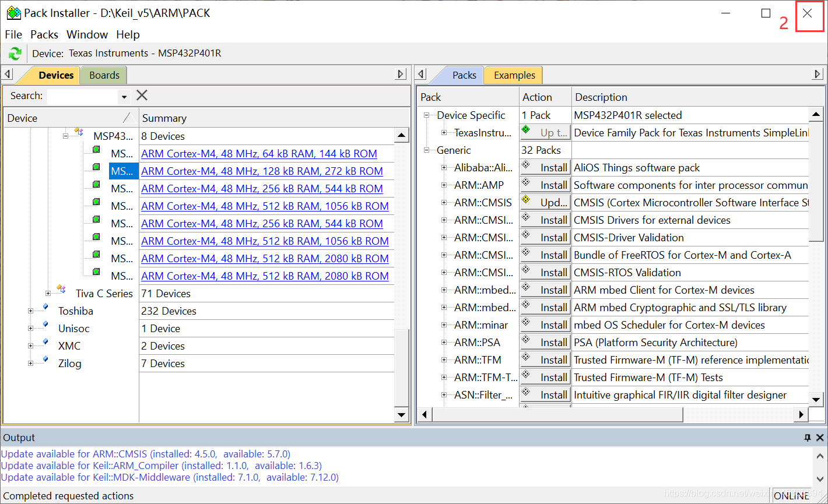The image size is (828, 504).
Task: Click Up to date button for TexasInstruments pack
Action: [545, 133]
